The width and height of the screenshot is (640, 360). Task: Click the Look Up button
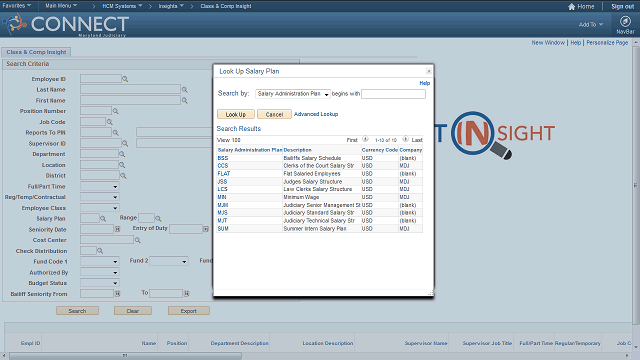pyautogui.click(x=236, y=114)
